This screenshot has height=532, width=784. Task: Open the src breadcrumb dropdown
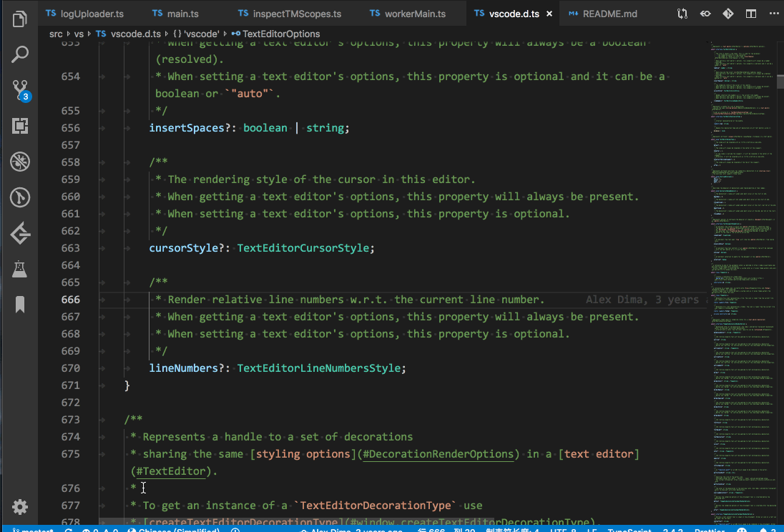click(56, 34)
